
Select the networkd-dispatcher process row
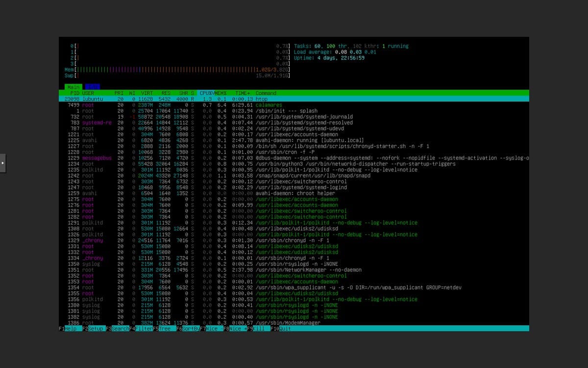tap(294, 163)
